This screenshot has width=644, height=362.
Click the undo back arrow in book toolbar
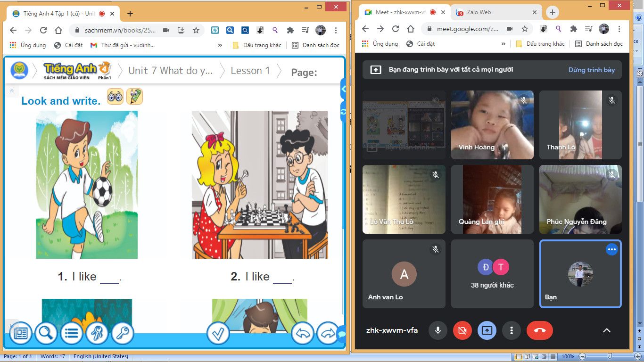(x=303, y=333)
